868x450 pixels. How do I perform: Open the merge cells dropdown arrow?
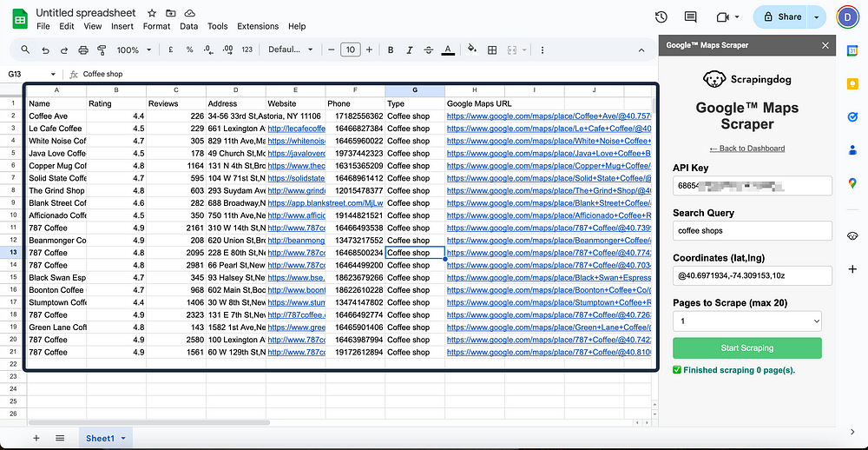pos(524,50)
